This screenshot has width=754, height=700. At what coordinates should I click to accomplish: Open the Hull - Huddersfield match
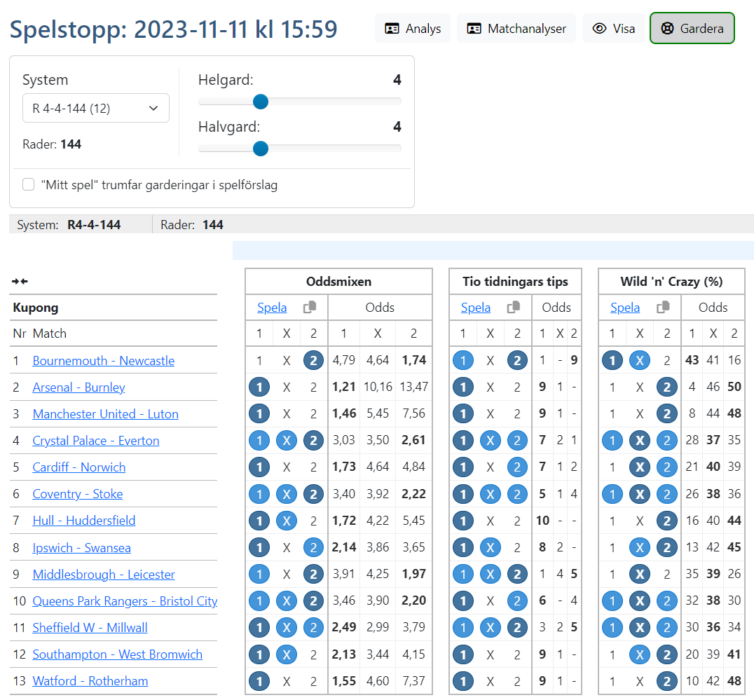[x=83, y=521]
